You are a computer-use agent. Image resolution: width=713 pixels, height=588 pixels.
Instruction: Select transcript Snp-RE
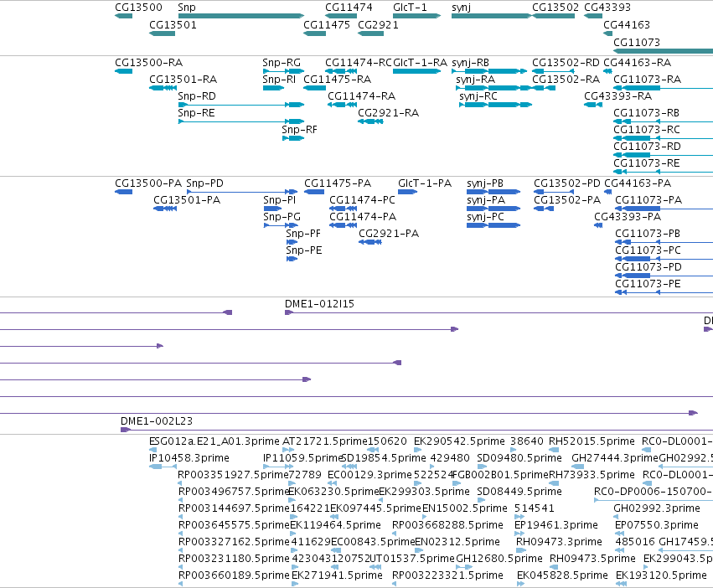click(241, 121)
